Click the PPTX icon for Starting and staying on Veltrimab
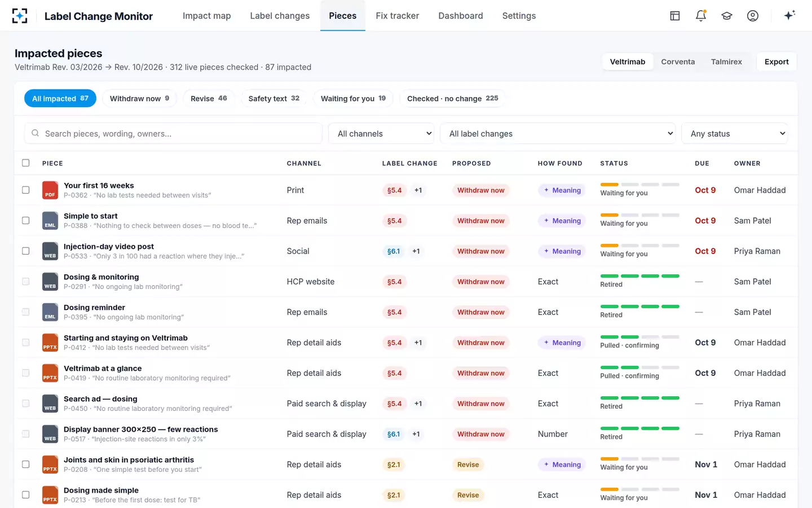 (50, 343)
